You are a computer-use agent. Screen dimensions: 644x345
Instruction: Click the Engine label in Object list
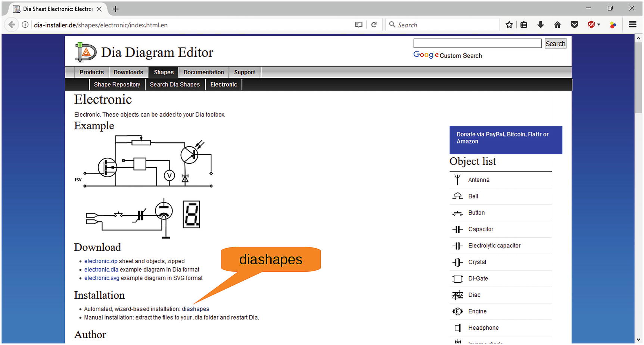tap(477, 311)
